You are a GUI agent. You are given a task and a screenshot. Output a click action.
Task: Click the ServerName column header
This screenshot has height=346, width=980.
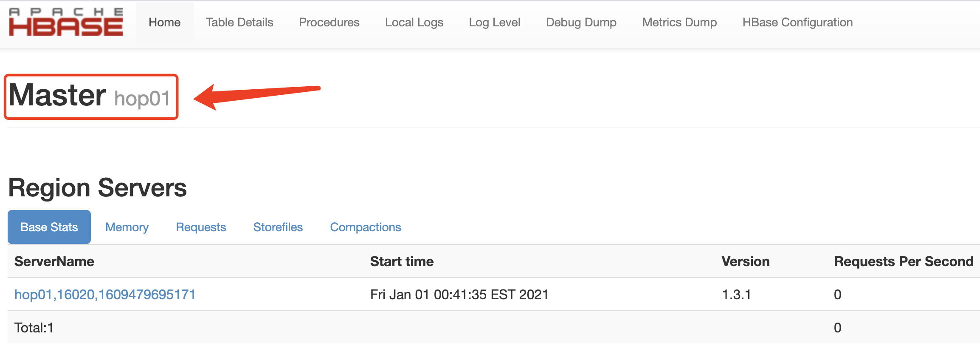pos(54,261)
